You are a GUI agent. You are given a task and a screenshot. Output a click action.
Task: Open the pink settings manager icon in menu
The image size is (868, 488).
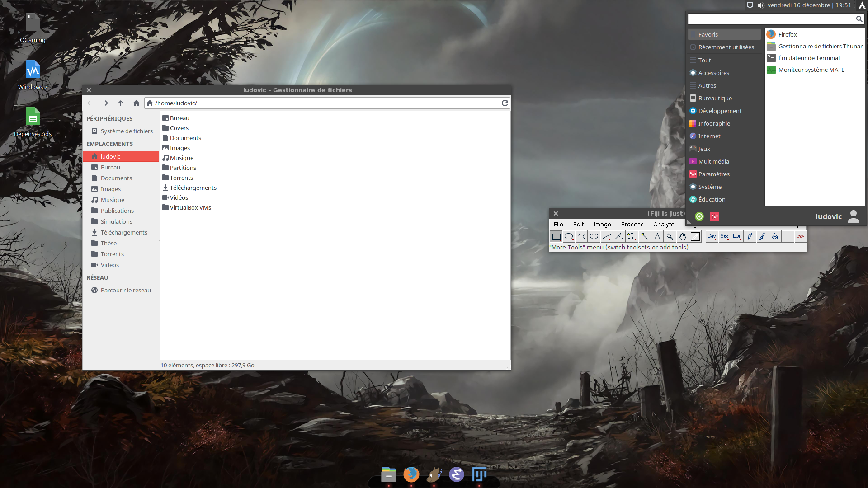pos(715,216)
